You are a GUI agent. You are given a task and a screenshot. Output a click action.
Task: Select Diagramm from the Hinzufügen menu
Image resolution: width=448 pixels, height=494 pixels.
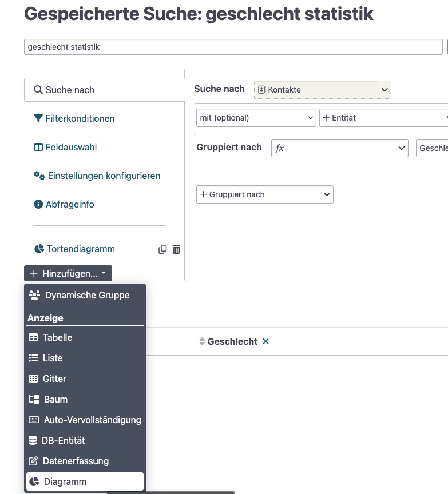65,481
